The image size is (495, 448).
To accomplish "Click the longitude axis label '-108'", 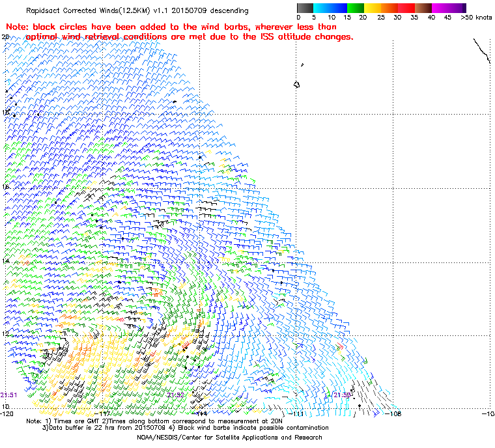I will pos(393,413).
